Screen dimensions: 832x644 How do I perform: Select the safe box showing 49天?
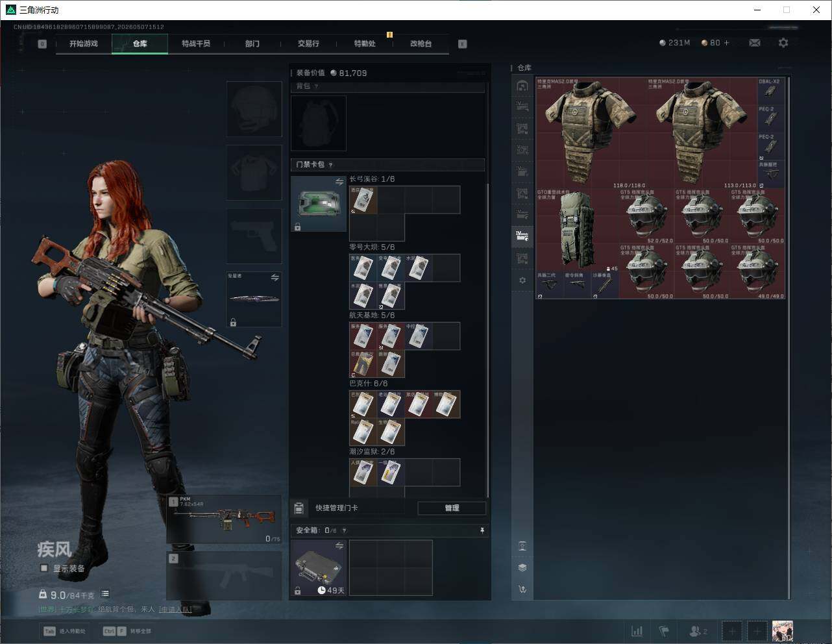click(319, 568)
